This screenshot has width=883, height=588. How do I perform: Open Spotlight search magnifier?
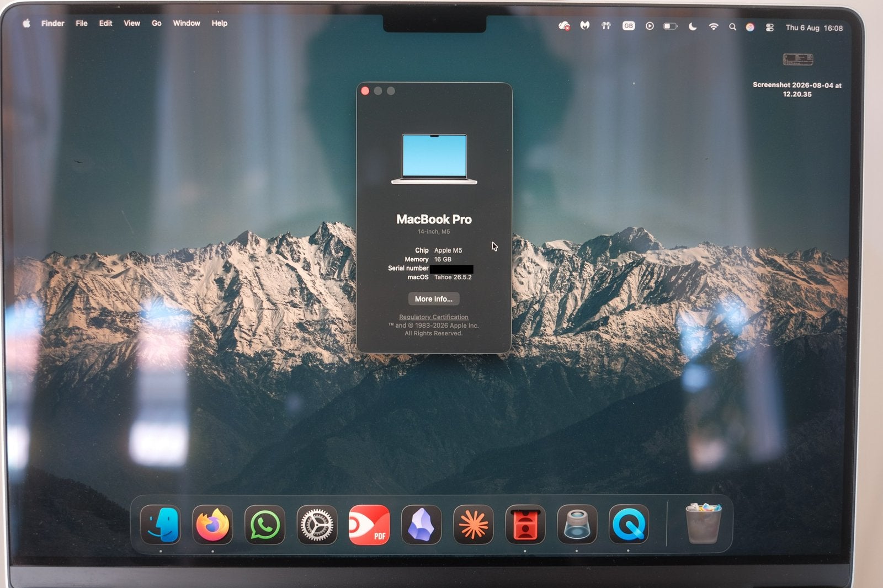tap(732, 26)
